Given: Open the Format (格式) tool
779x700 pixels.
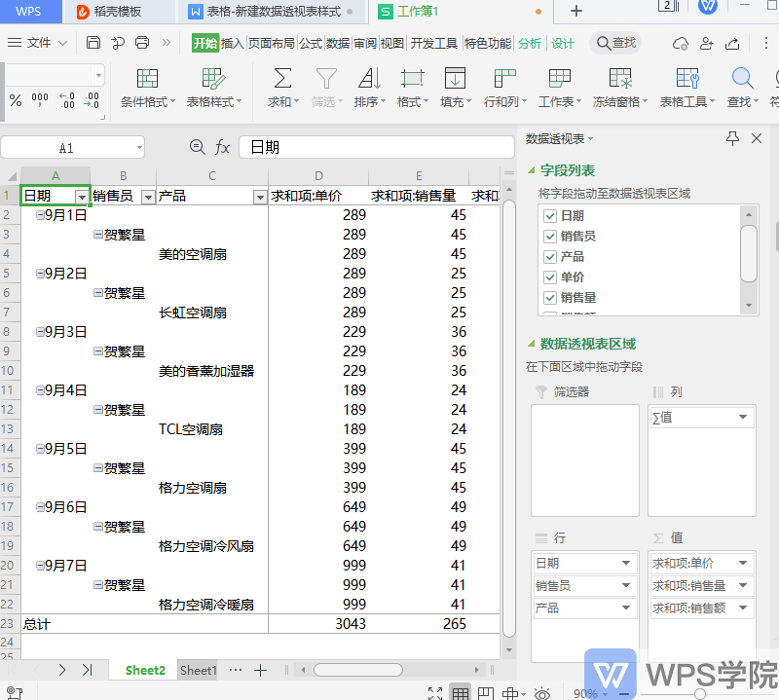Looking at the screenshot, I should tap(412, 88).
